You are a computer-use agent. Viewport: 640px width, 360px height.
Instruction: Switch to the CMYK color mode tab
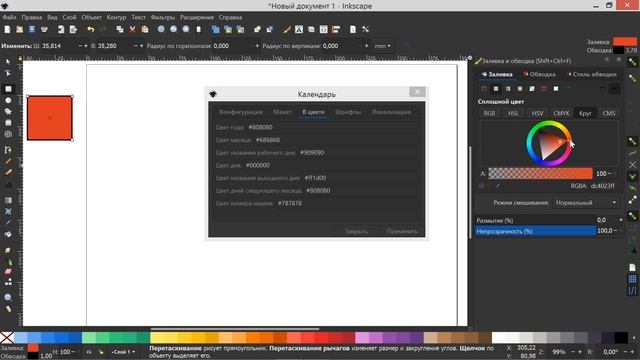coord(561,113)
